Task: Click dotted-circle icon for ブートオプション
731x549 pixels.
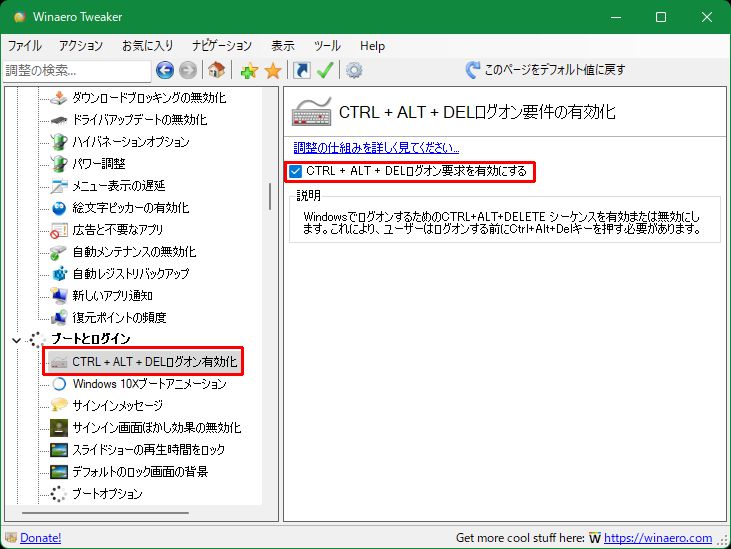Action: coord(59,494)
